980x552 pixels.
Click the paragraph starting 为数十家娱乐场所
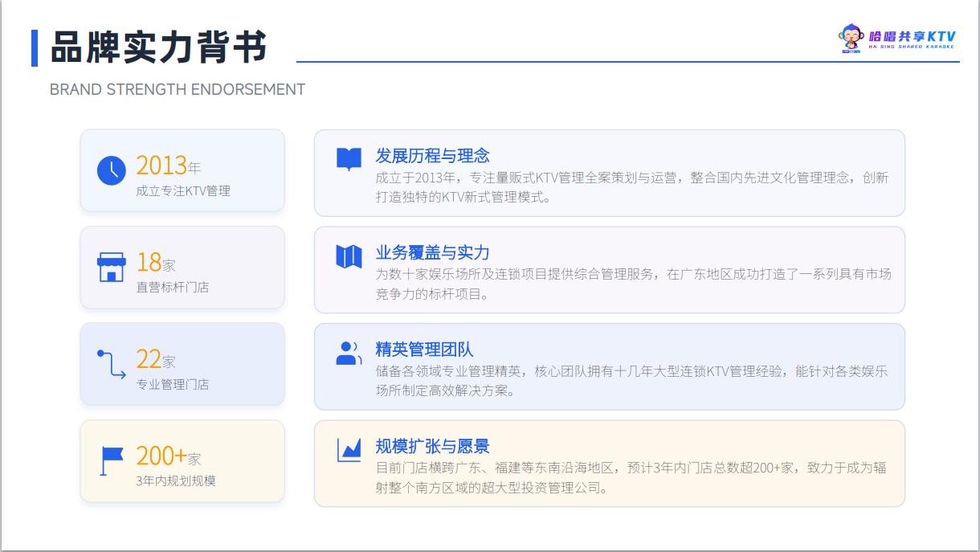click(633, 284)
